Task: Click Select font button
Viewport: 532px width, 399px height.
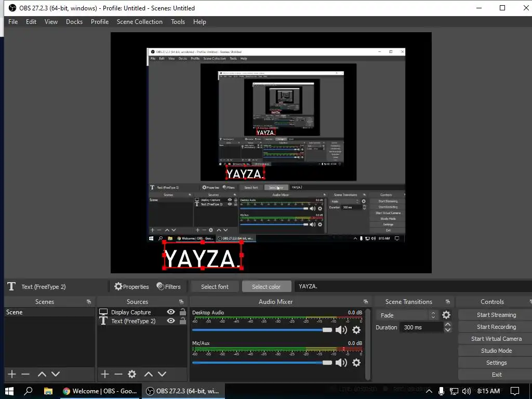Action: [215, 287]
